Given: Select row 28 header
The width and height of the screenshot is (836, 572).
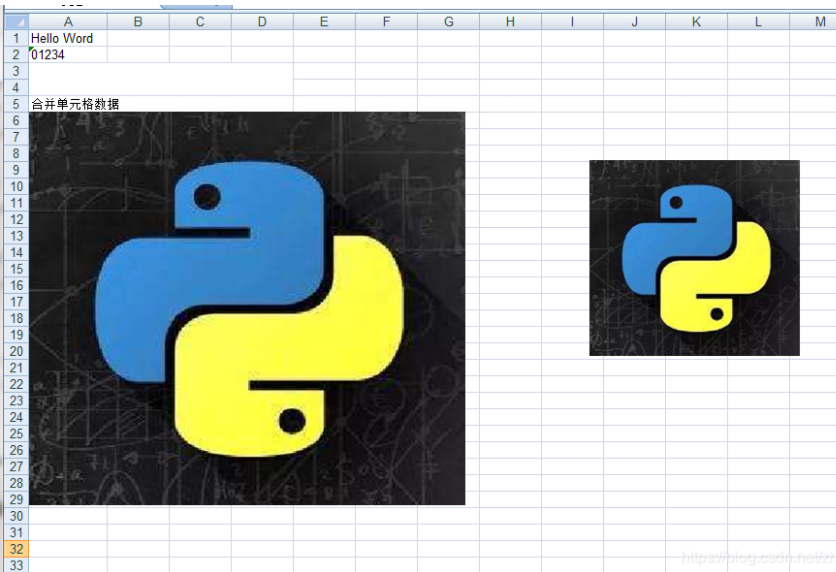Looking at the screenshot, I should point(17,484).
